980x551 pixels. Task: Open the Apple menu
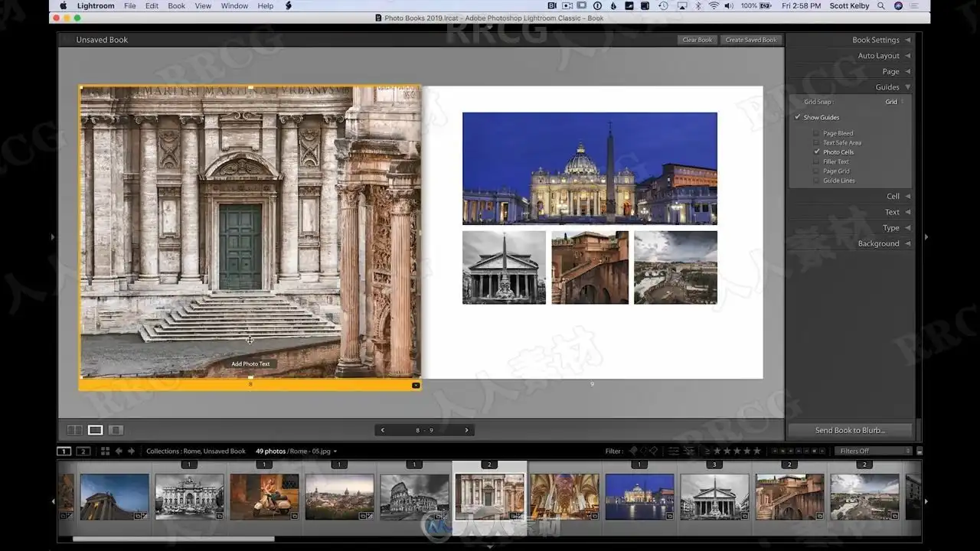coord(64,6)
